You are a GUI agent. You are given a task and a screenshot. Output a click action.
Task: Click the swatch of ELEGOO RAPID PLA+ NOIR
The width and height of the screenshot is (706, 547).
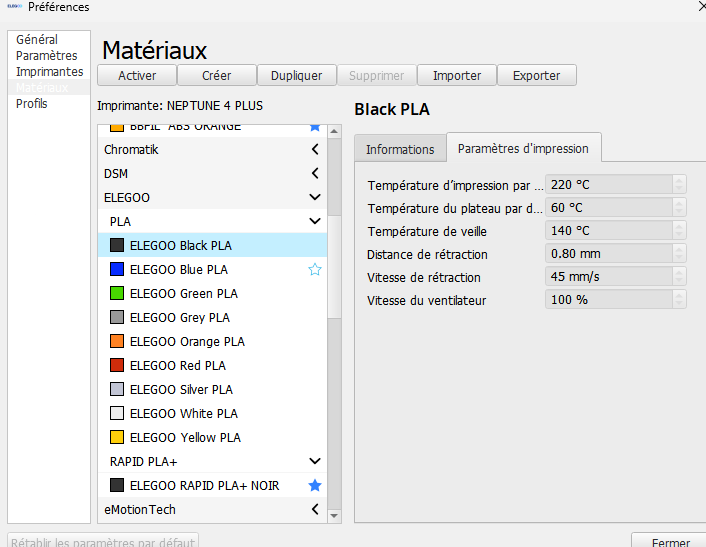pyautogui.click(x=117, y=485)
